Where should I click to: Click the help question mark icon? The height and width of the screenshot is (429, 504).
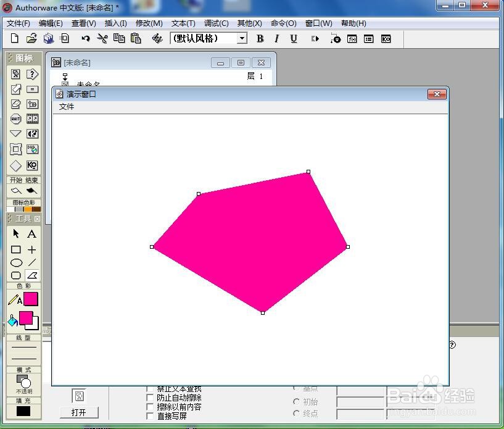(452, 345)
